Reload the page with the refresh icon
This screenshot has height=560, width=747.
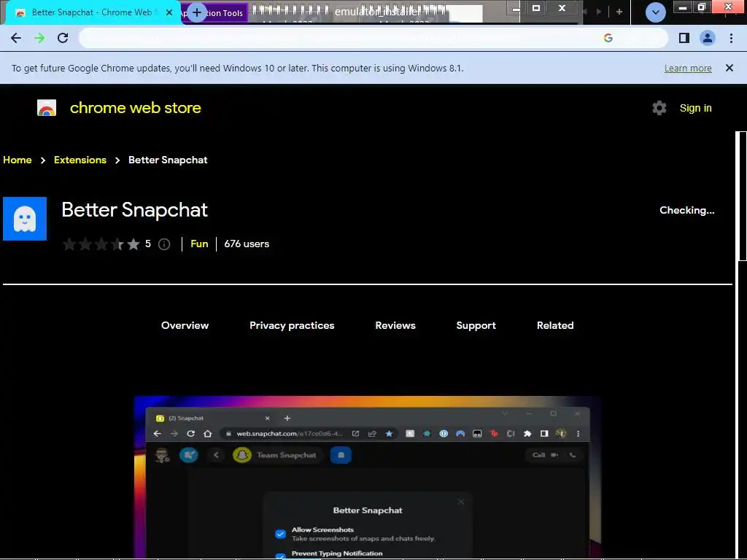click(63, 38)
